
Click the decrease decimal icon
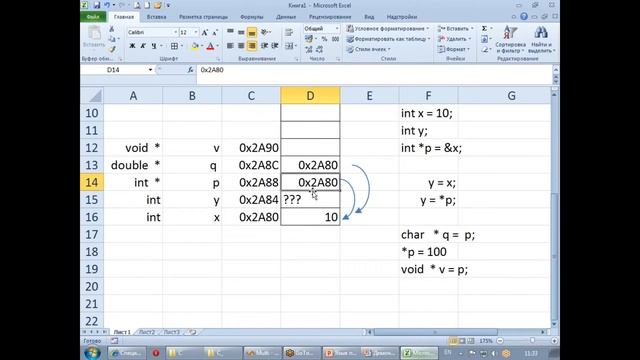(x=320, y=49)
